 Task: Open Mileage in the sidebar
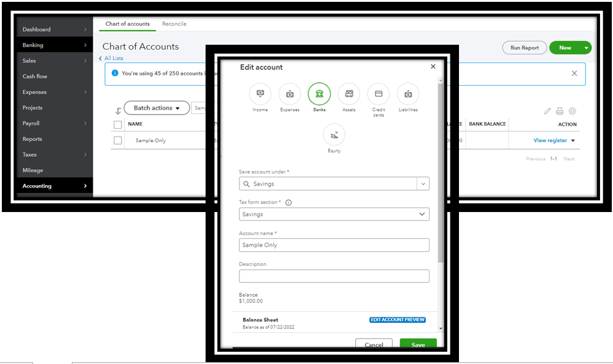point(33,170)
